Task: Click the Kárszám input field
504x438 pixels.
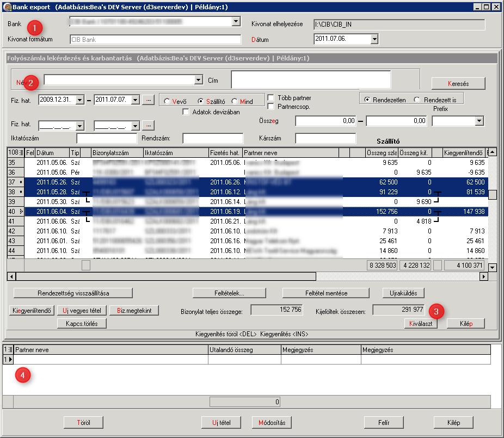Action: click(325, 139)
